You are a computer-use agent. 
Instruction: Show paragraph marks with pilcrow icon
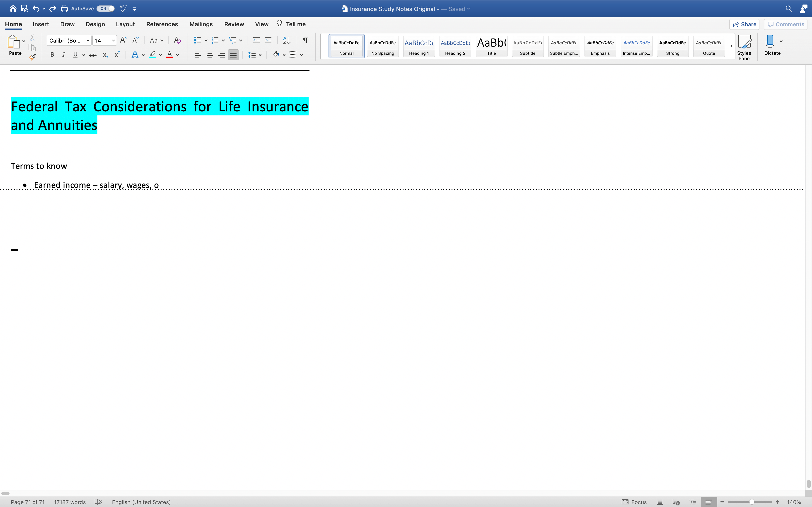click(305, 41)
